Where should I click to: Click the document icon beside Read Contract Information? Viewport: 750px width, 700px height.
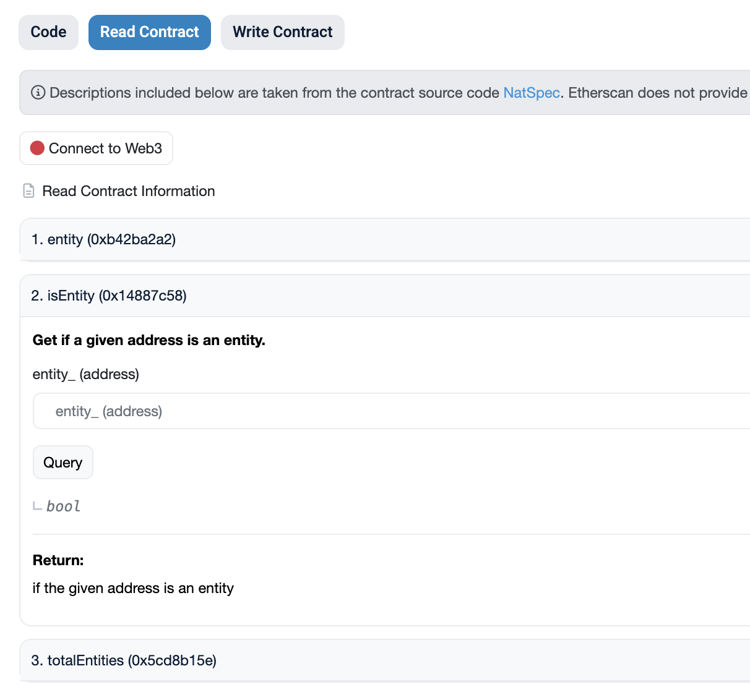pyautogui.click(x=28, y=191)
